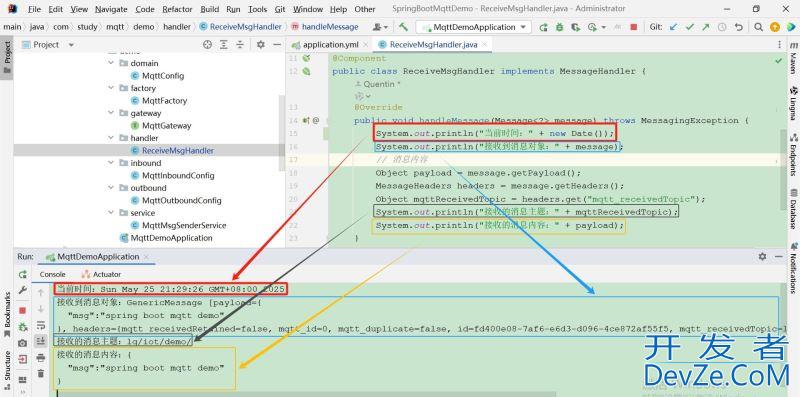Open the Maven tool window
The height and width of the screenshot is (397, 800).
pos(794,58)
